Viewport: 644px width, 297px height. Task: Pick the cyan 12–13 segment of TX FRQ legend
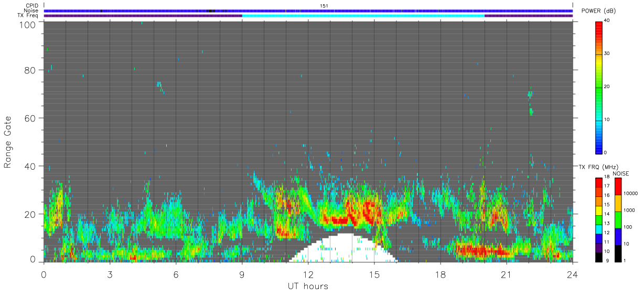598,229
